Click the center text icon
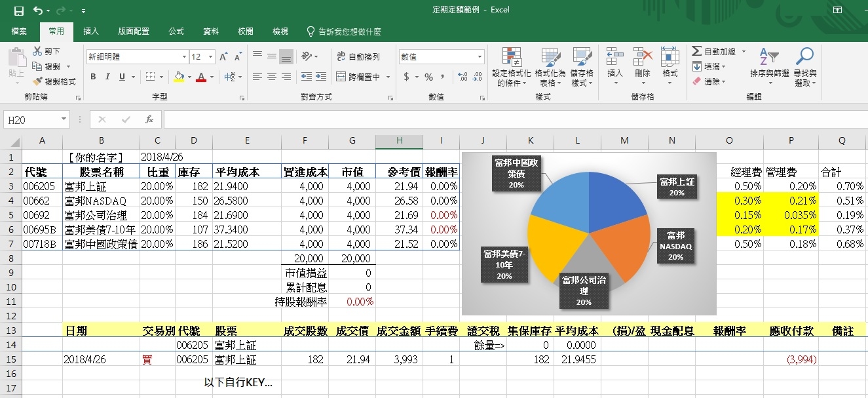This screenshot has height=398, width=868. coord(272,77)
